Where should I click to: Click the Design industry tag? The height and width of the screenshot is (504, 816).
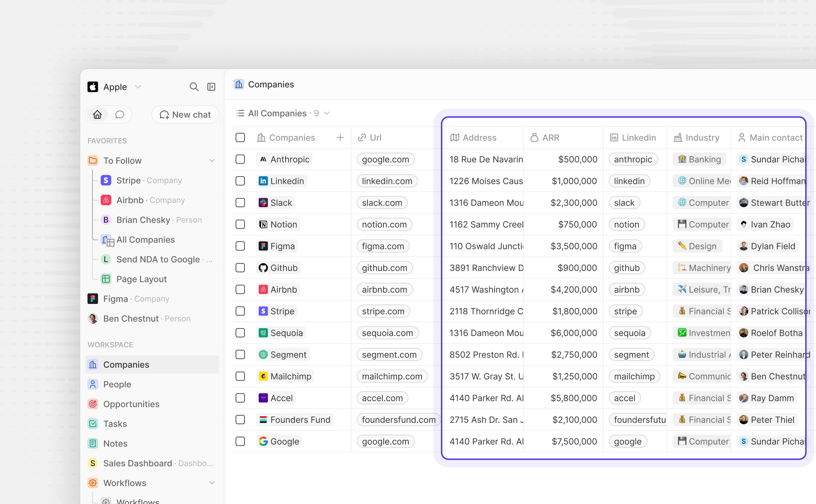pos(697,246)
